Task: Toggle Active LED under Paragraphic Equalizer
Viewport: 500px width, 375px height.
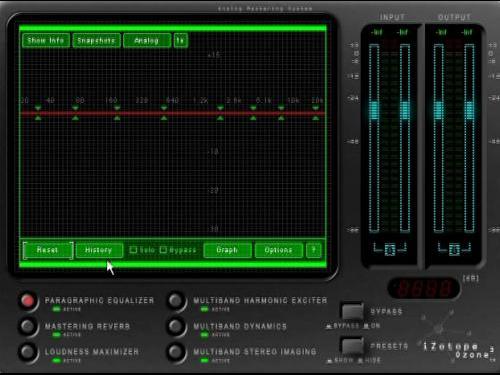Action: pyautogui.click(x=56, y=309)
